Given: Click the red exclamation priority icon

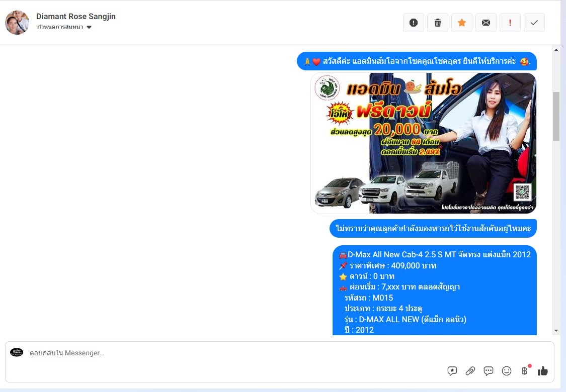Looking at the screenshot, I should tap(510, 23).
